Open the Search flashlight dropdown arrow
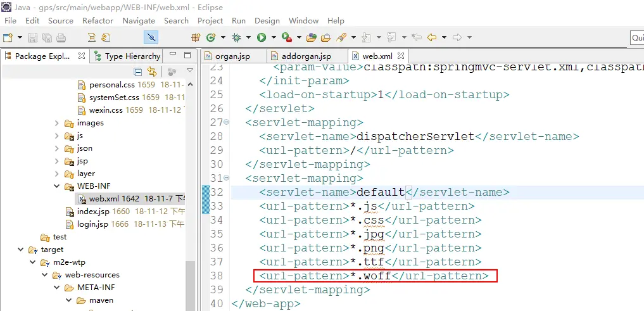Image resolution: width=644 pixels, height=311 pixels. tap(353, 38)
